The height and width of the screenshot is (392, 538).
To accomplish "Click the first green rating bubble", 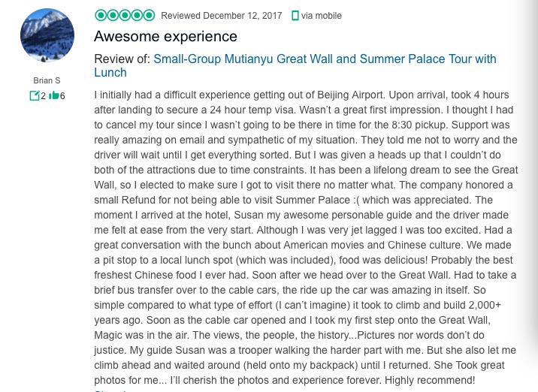I will click(x=101, y=15).
